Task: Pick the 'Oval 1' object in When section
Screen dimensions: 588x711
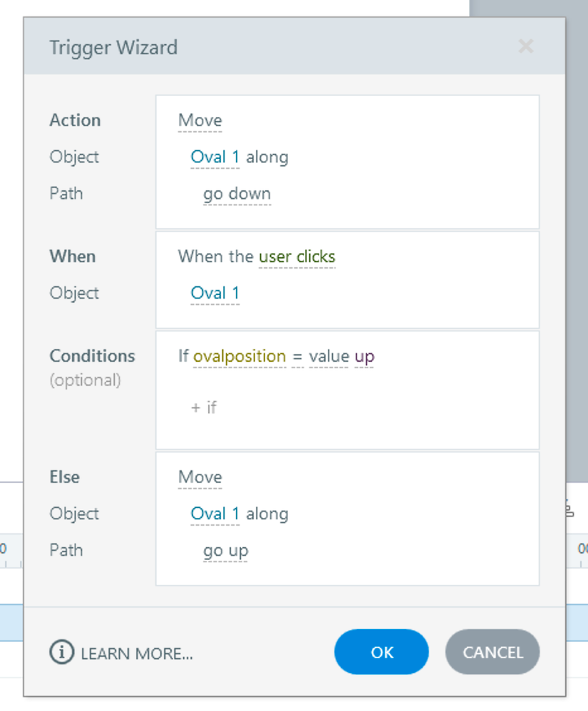Action: (215, 293)
